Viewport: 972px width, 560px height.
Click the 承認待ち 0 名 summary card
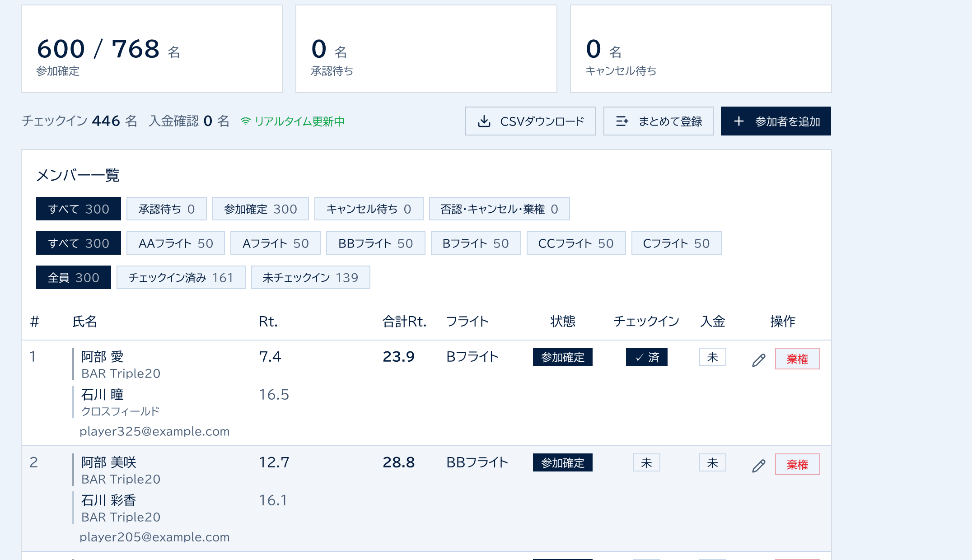(426, 49)
